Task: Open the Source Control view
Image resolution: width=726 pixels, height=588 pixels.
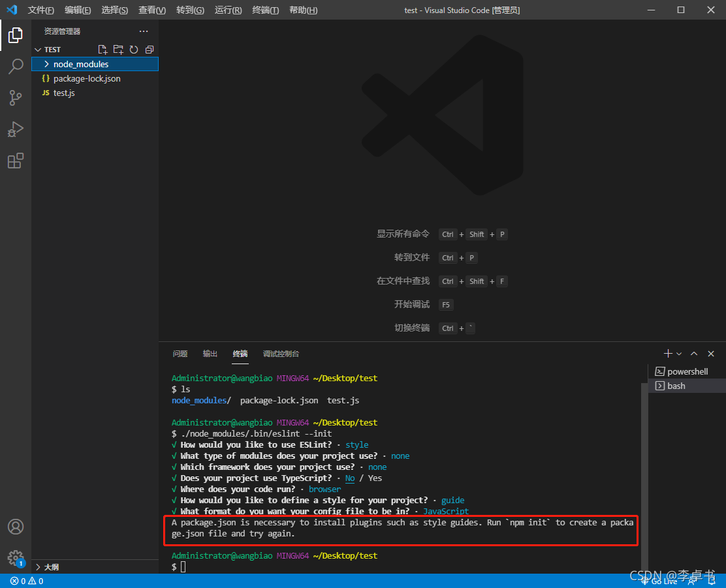Action: point(15,98)
